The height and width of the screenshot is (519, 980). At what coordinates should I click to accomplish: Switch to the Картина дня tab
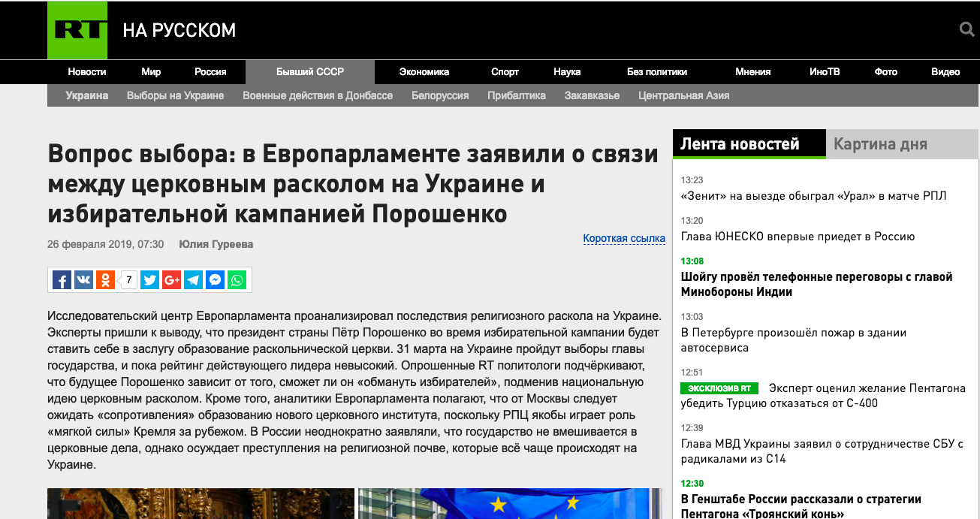click(x=880, y=144)
